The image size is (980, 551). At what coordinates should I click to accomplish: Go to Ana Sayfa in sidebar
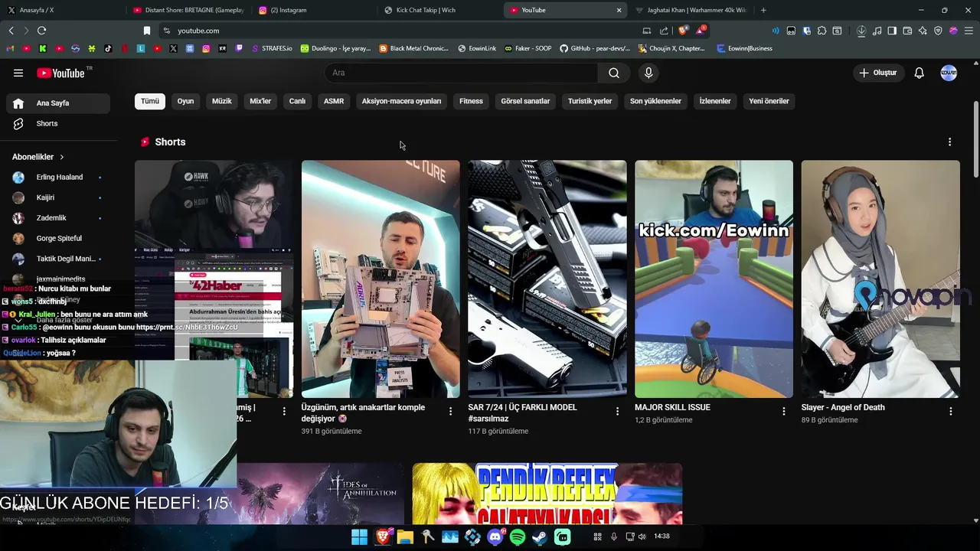coord(58,103)
